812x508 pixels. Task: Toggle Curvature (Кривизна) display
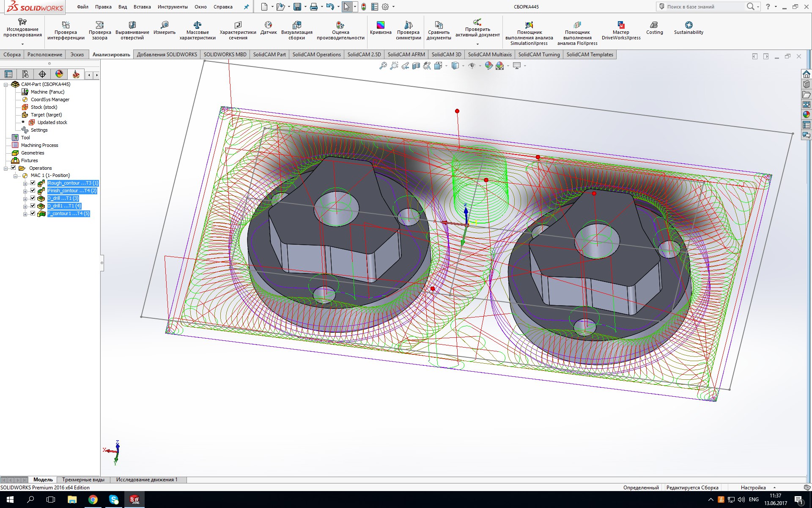[381, 28]
